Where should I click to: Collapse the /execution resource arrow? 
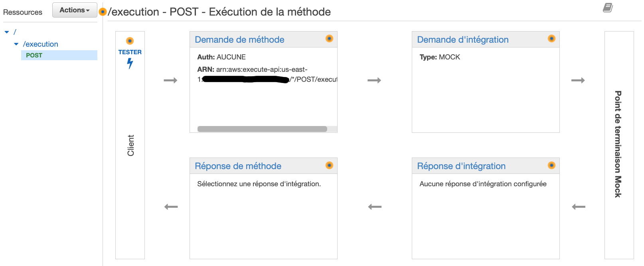click(x=16, y=44)
